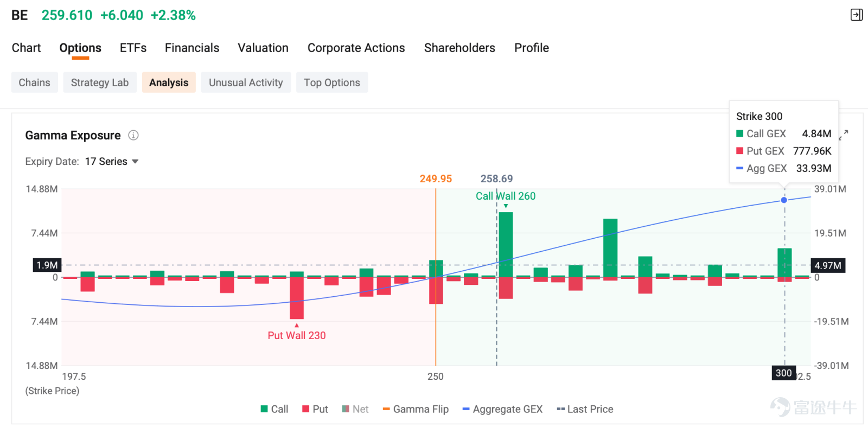Toggle the Put legend series
The height and width of the screenshot is (427, 868).
315,409
